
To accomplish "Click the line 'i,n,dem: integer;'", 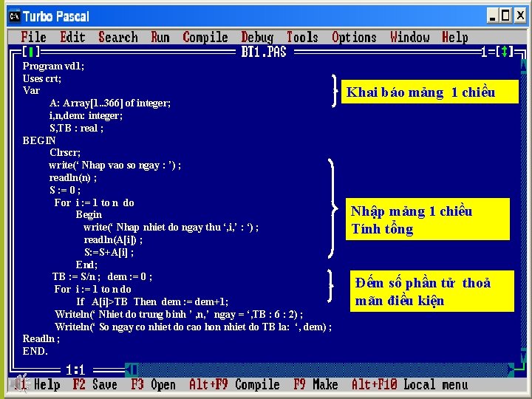I will [86, 115].
